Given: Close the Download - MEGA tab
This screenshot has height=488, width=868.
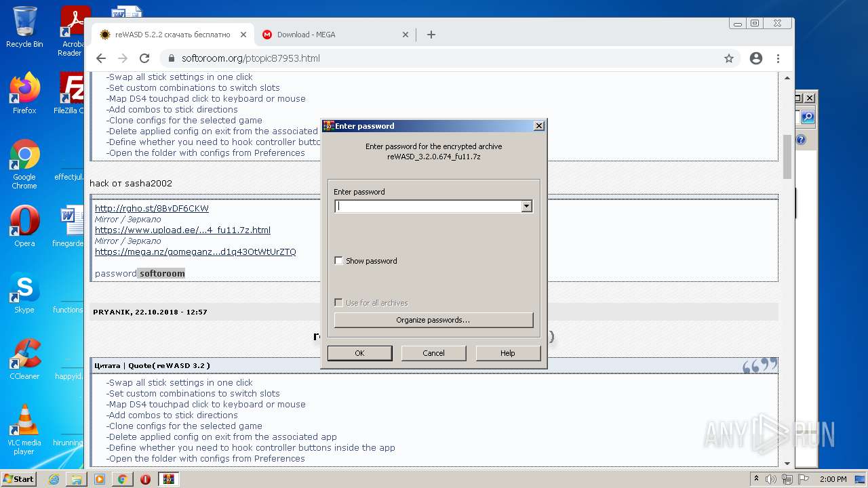Looking at the screenshot, I should tap(406, 35).
